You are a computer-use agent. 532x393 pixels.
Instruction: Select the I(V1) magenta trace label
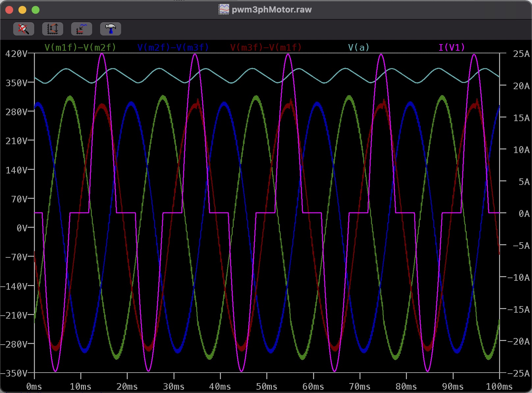tap(451, 48)
